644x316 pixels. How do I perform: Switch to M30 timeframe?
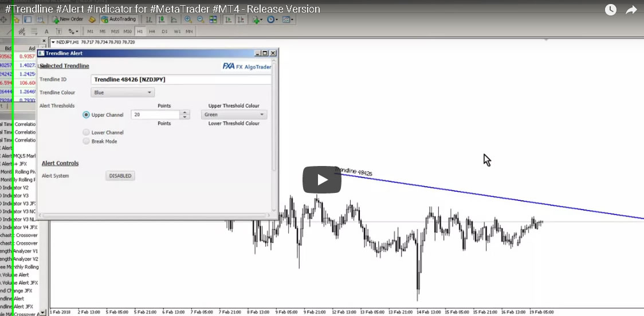click(x=127, y=31)
